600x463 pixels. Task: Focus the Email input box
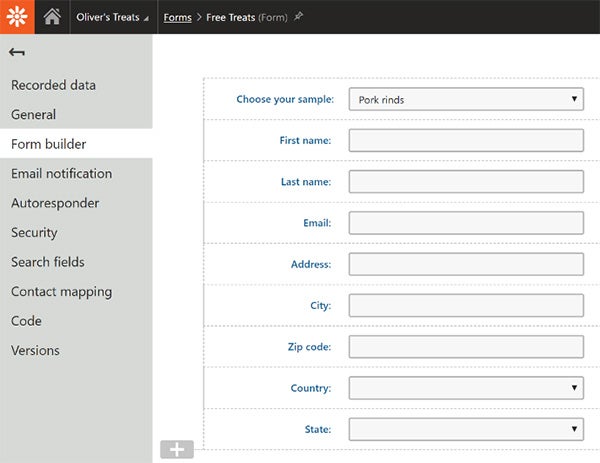click(x=465, y=223)
